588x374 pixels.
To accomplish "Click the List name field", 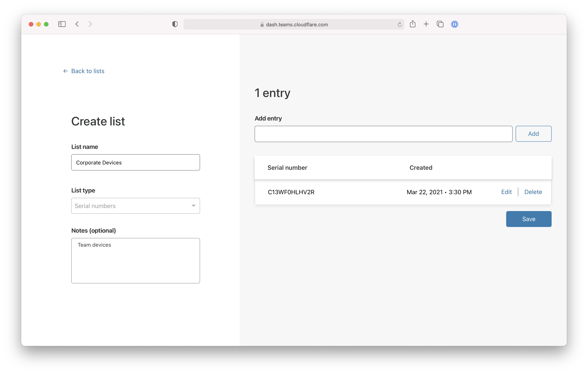I will (x=135, y=162).
